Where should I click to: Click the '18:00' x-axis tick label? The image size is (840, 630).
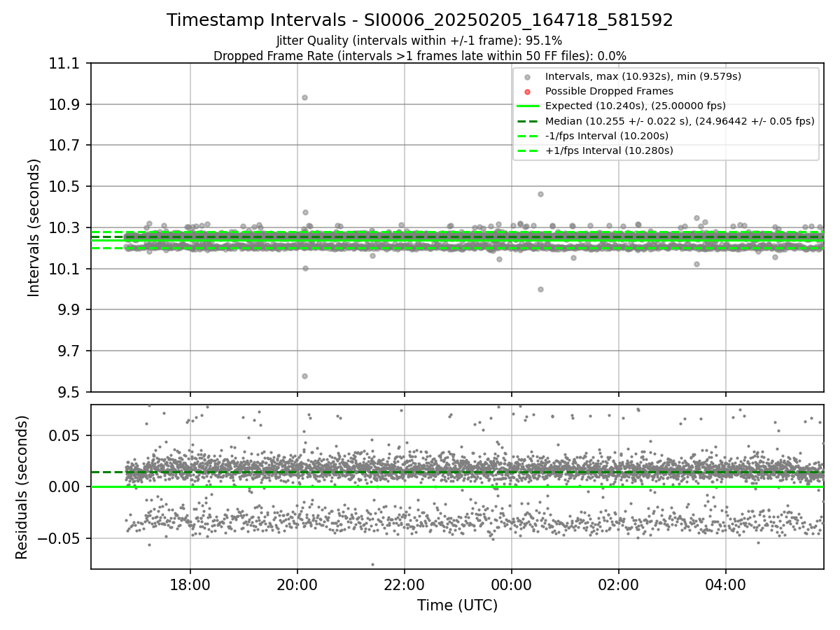(x=190, y=584)
